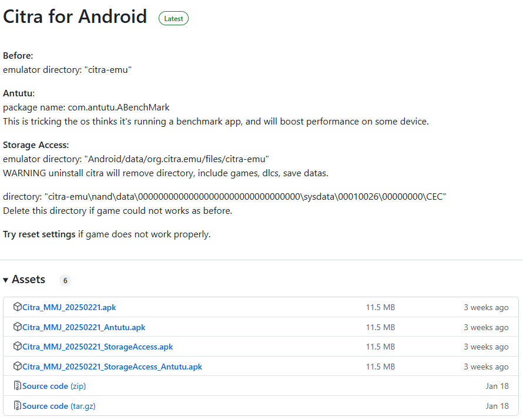Image resolution: width=523 pixels, height=420 pixels.
Task: Click the 'Try reset settings' bold text
Action: (39, 234)
